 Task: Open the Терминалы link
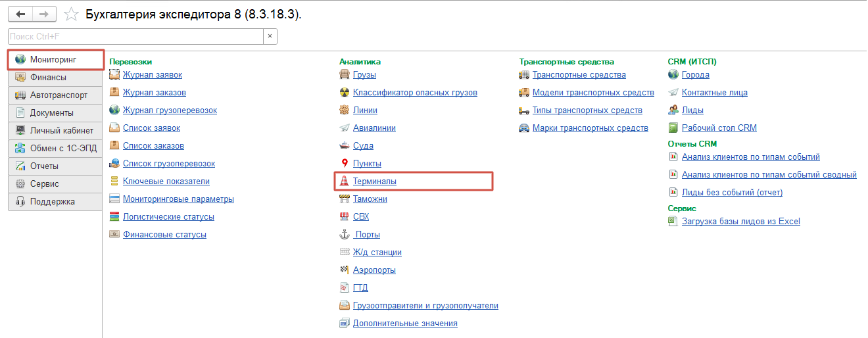click(x=375, y=181)
